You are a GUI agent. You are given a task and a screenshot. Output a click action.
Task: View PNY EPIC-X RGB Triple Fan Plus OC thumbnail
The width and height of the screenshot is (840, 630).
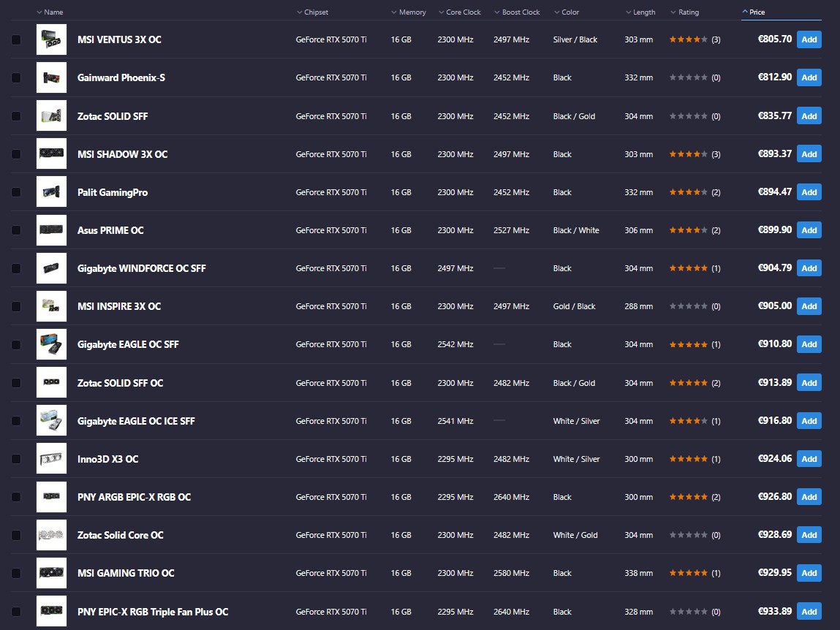pos(51,611)
